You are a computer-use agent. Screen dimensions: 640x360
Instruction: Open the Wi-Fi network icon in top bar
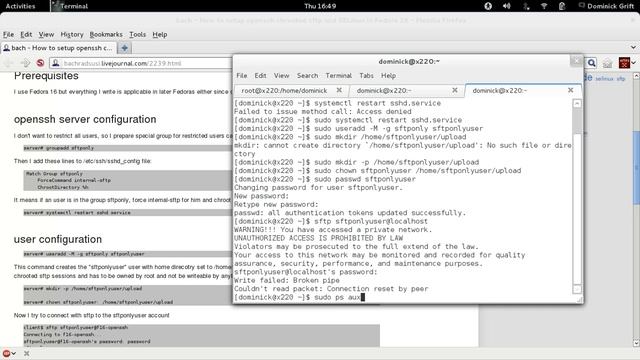coord(544,6)
